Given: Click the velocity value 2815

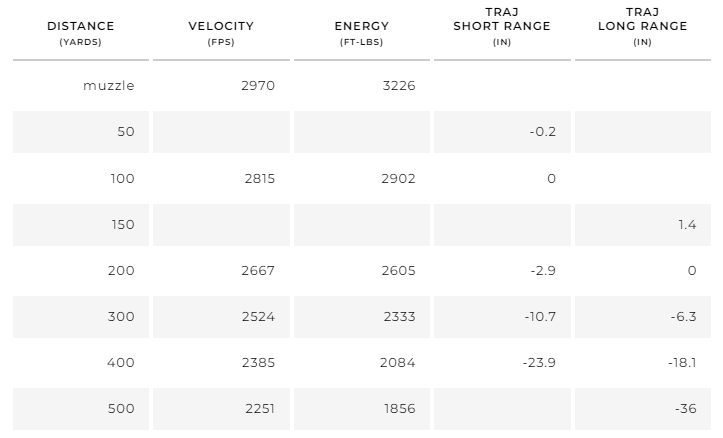Looking at the screenshot, I should coord(258,179).
